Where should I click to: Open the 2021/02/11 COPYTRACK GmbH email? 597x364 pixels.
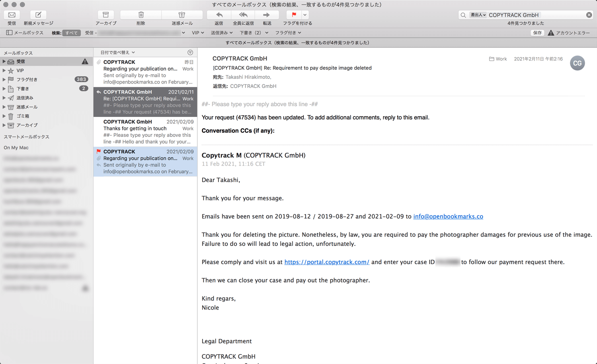coord(145,102)
